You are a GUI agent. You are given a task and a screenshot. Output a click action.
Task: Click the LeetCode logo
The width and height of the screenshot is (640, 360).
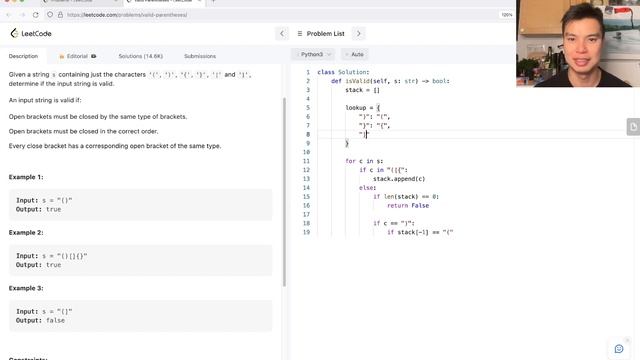[x=31, y=33]
